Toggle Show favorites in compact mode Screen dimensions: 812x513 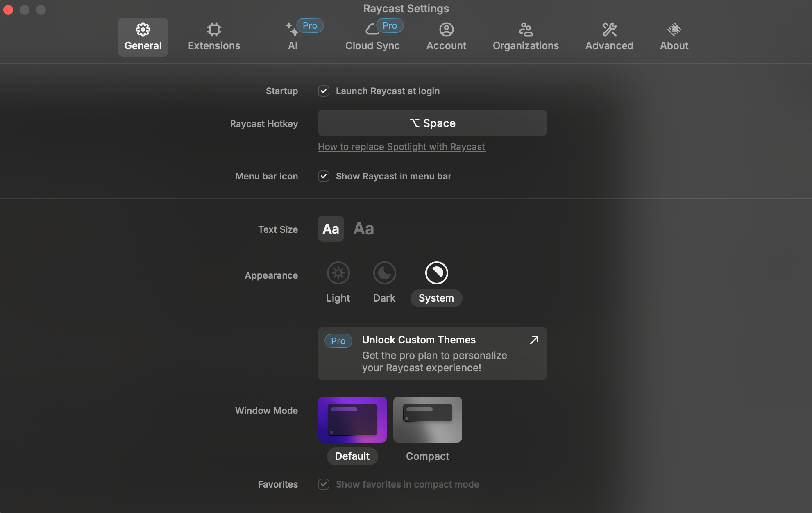[x=324, y=484]
